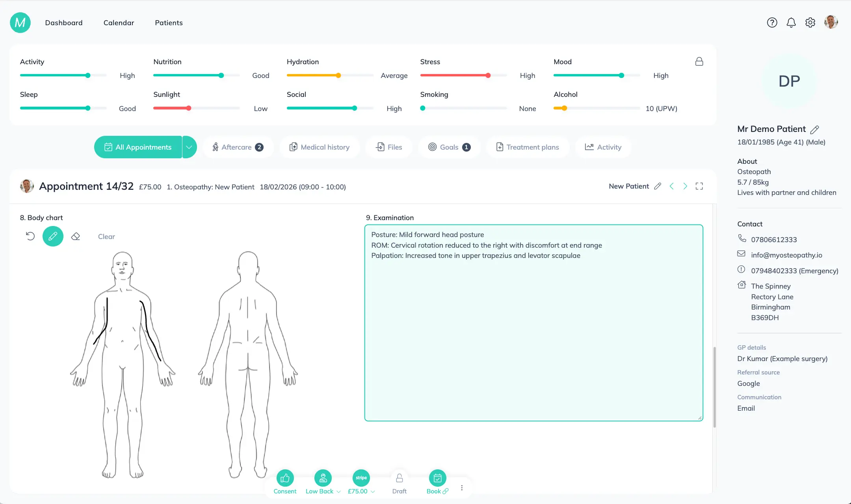Go to the Calendar section
The width and height of the screenshot is (851, 504).
119,22
